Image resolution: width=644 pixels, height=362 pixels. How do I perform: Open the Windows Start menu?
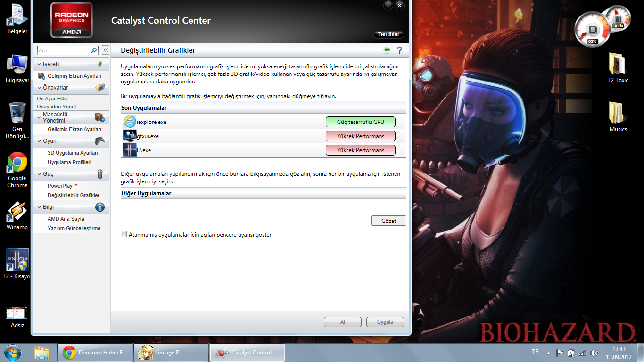click(x=12, y=353)
